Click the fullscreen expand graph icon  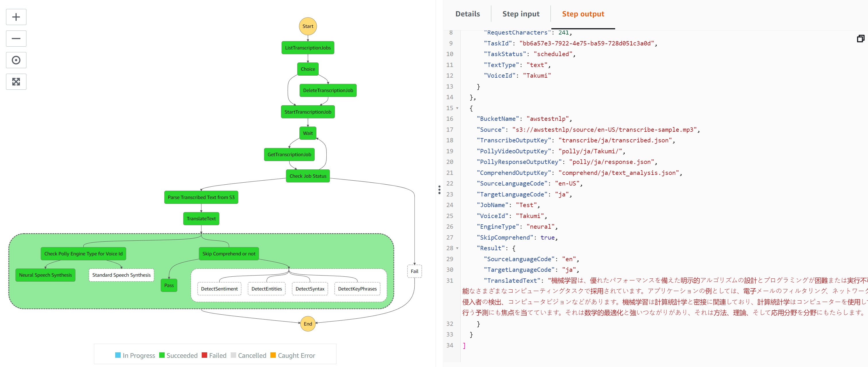tap(16, 82)
